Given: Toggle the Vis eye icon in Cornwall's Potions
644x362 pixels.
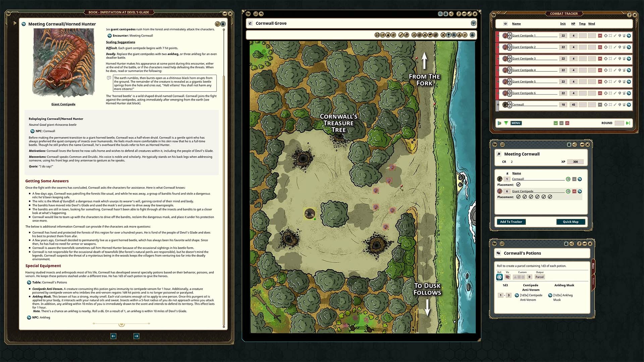Looking at the screenshot, I should tap(507, 277).
